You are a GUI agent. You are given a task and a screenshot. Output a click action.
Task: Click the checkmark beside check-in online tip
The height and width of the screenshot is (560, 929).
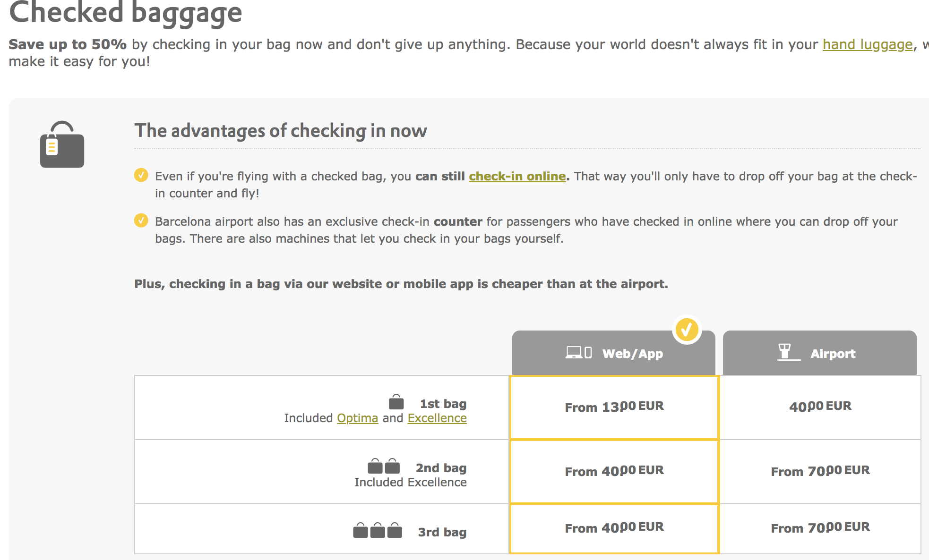pos(141,175)
